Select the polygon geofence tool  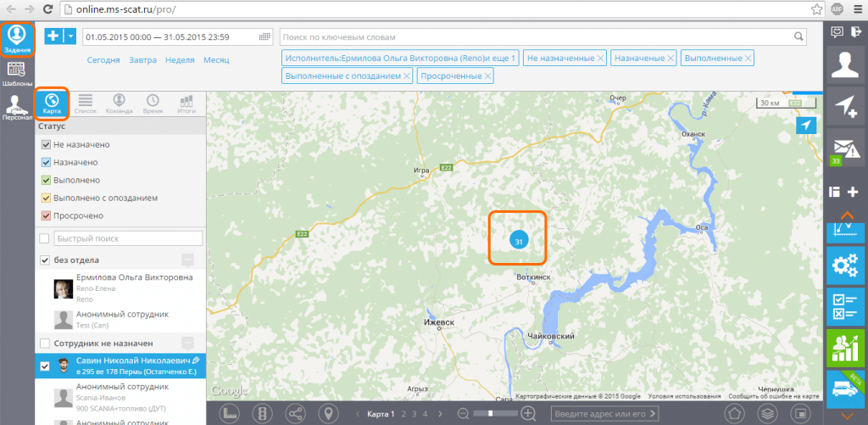[x=735, y=413]
